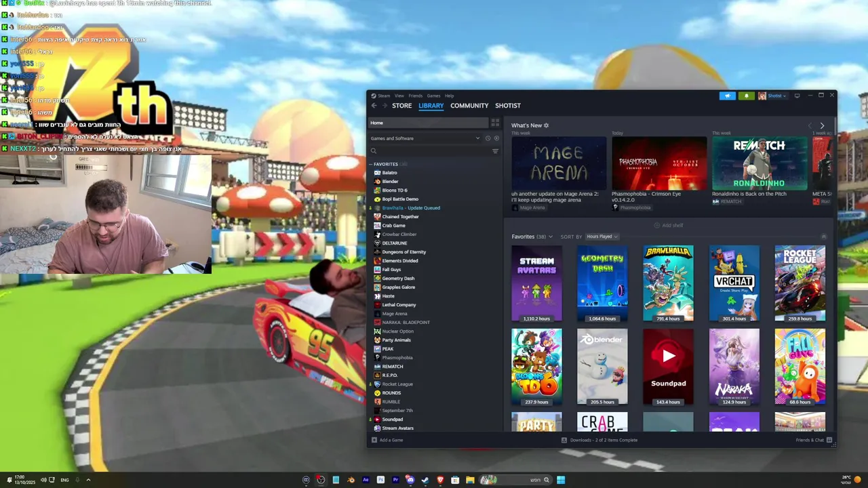868x488 pixels.
Task: Select Party Animals in sidebar list
Action: pos(396,340)
